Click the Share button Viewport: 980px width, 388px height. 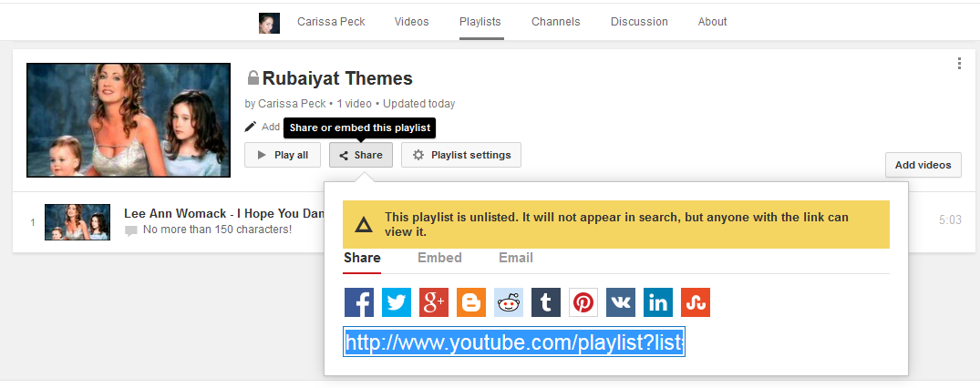coord(361,155)
